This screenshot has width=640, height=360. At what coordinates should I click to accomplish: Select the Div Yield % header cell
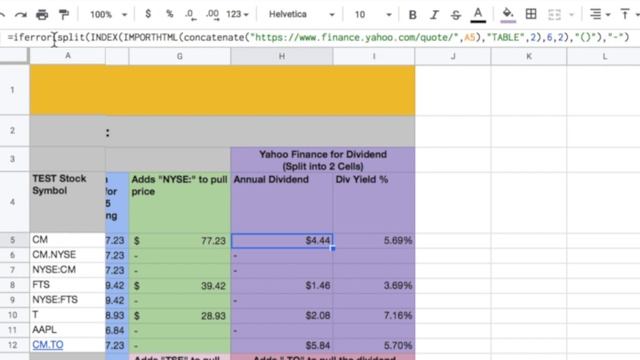pyautogui.click(x=374, y=202)
